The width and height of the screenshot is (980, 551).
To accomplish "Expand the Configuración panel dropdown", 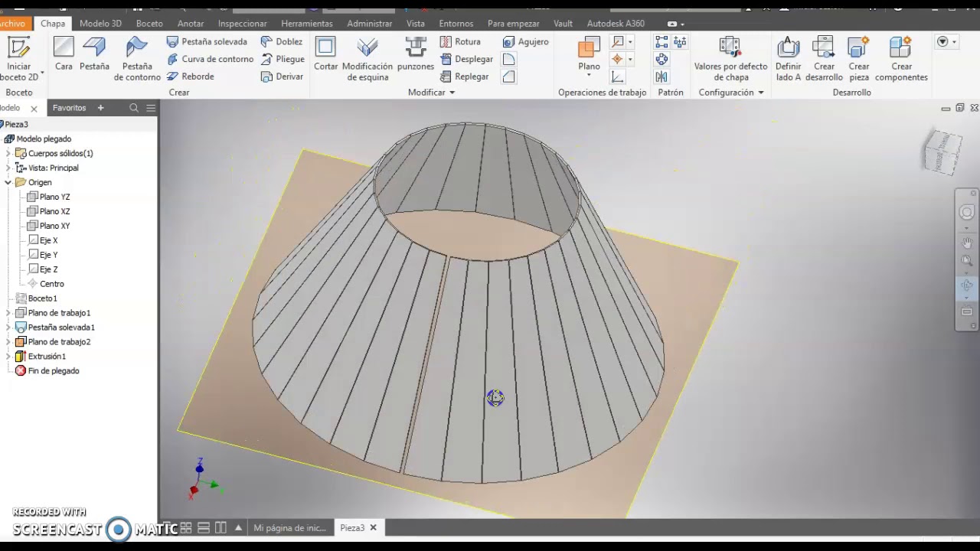I will 760,93.
